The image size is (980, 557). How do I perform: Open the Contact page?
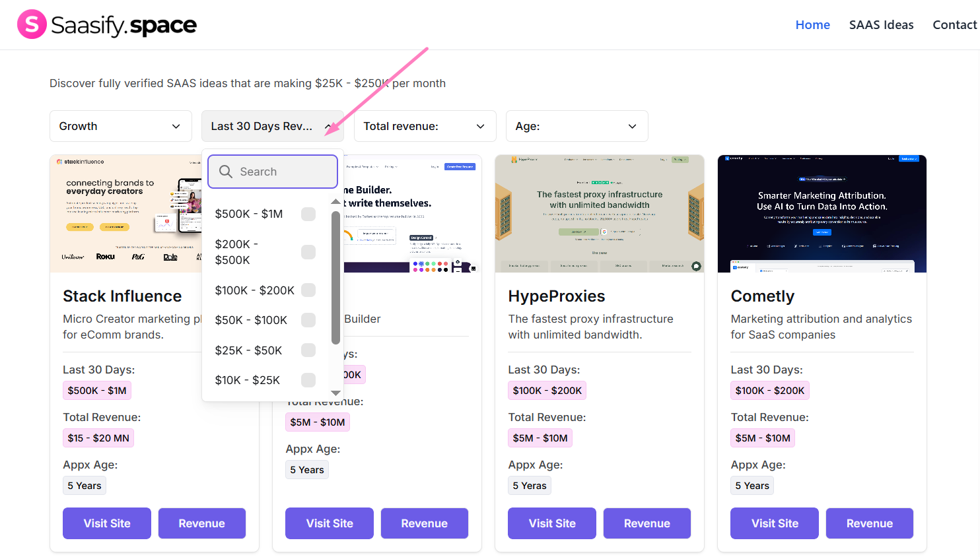pyautogui.click(x=954, y=24)
